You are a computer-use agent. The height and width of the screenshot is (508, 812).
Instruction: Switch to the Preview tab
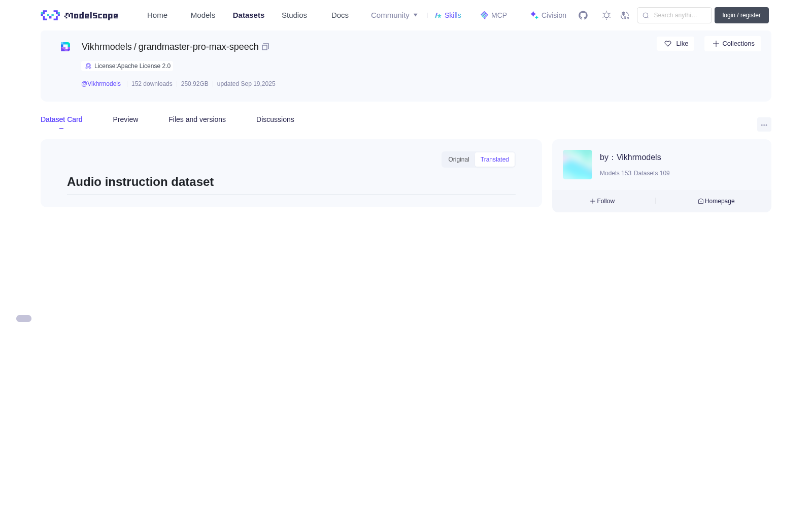pos(125,119)
